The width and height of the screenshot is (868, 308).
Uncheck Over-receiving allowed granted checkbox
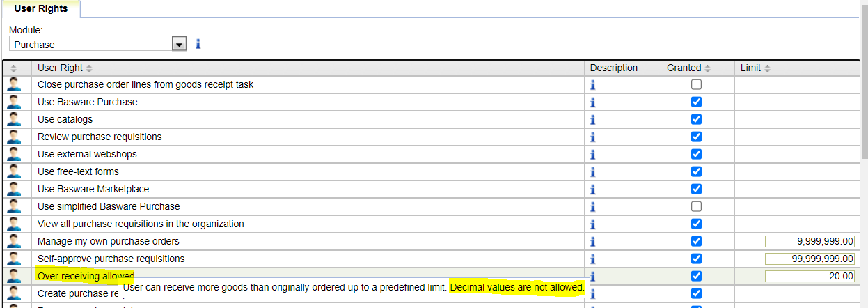(696, 276)
